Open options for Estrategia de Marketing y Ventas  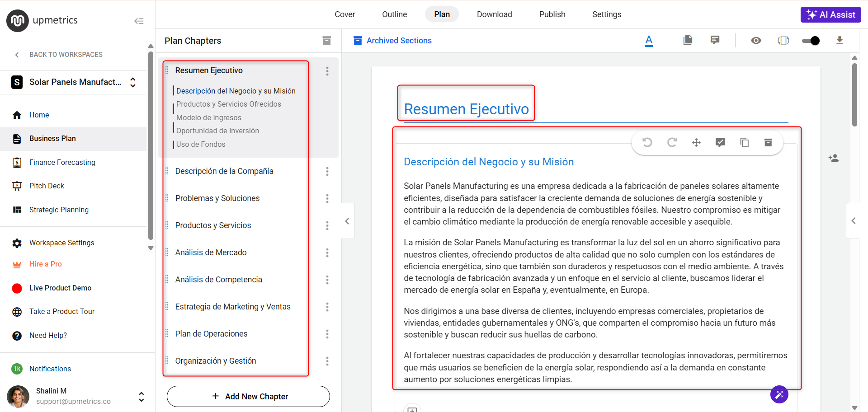pos(327,307)
